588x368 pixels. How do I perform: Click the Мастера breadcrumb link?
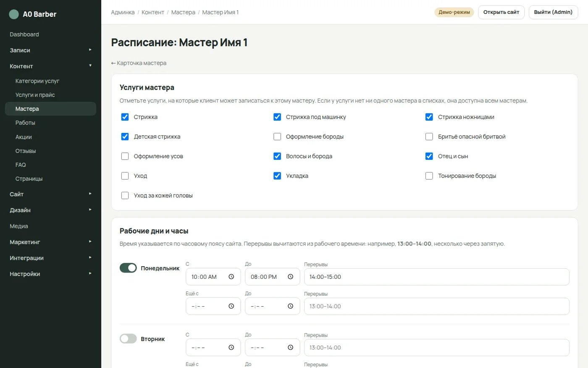pos(183,12)
